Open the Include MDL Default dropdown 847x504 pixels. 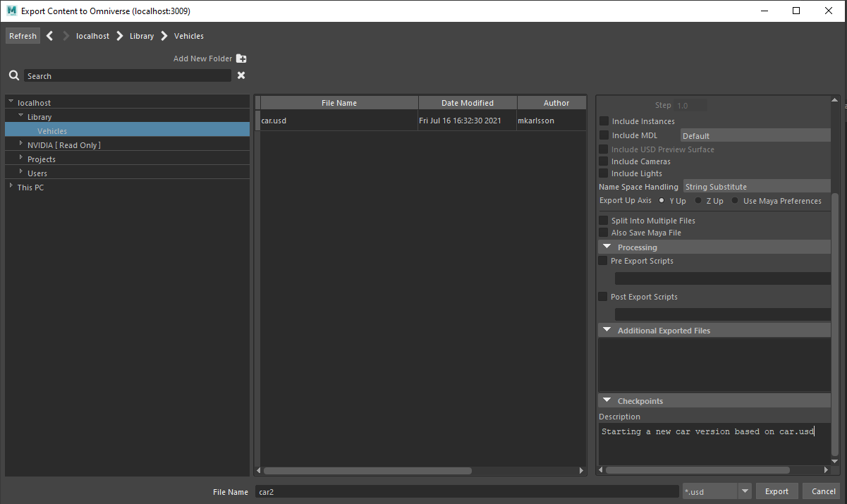755,135
